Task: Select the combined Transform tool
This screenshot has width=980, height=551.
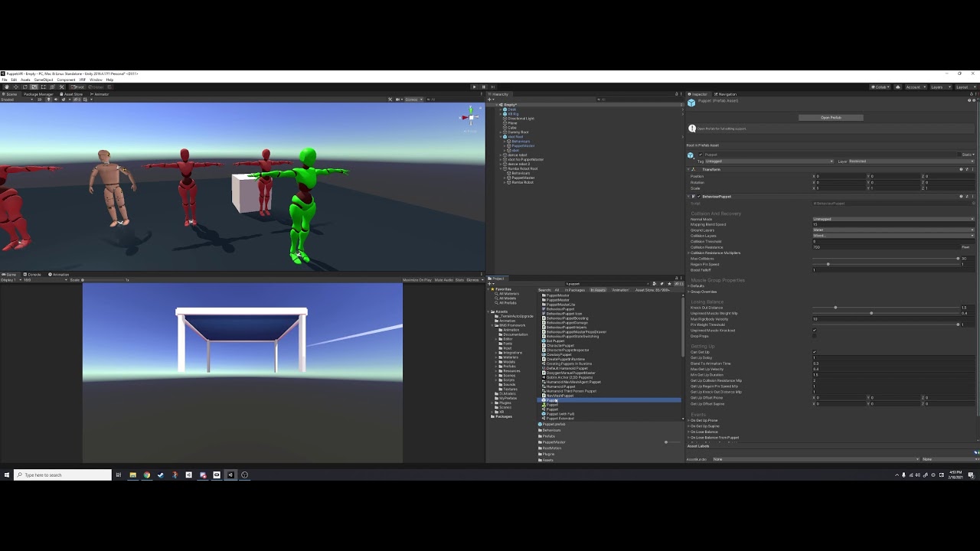Action: pos(52,87)
